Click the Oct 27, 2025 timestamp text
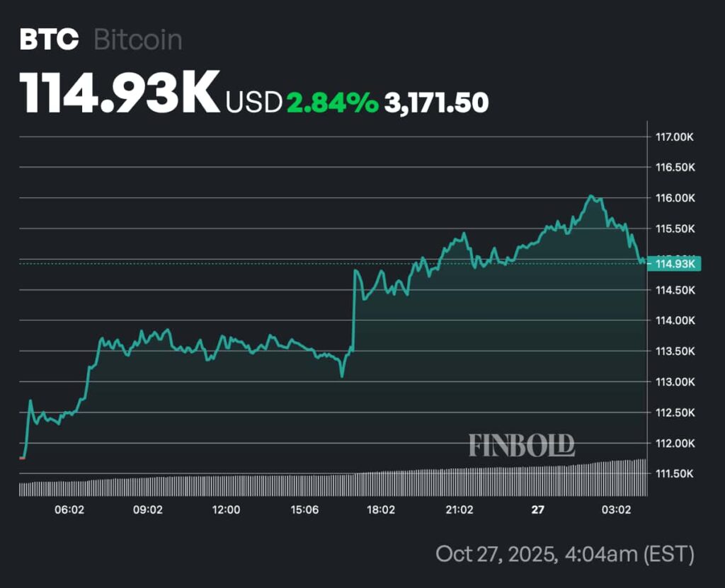The width and height of the screenshot is (725, 588). [564, 553]
